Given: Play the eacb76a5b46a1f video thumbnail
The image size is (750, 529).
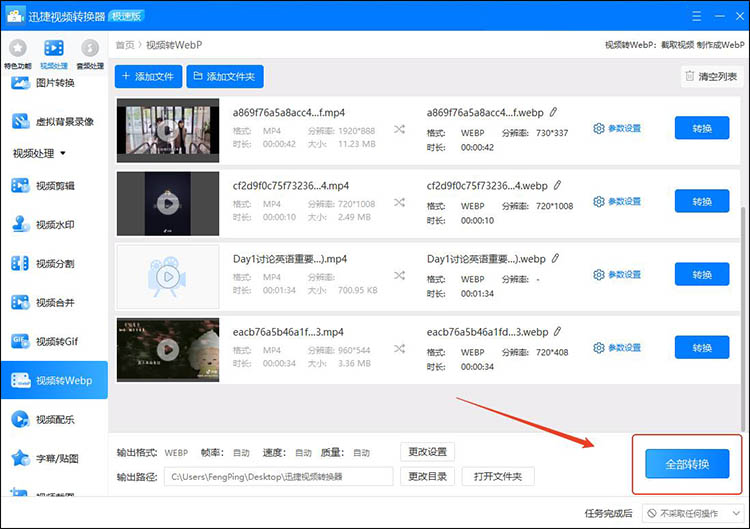Looking at the screenshot, I should click(x=168, y=350).
